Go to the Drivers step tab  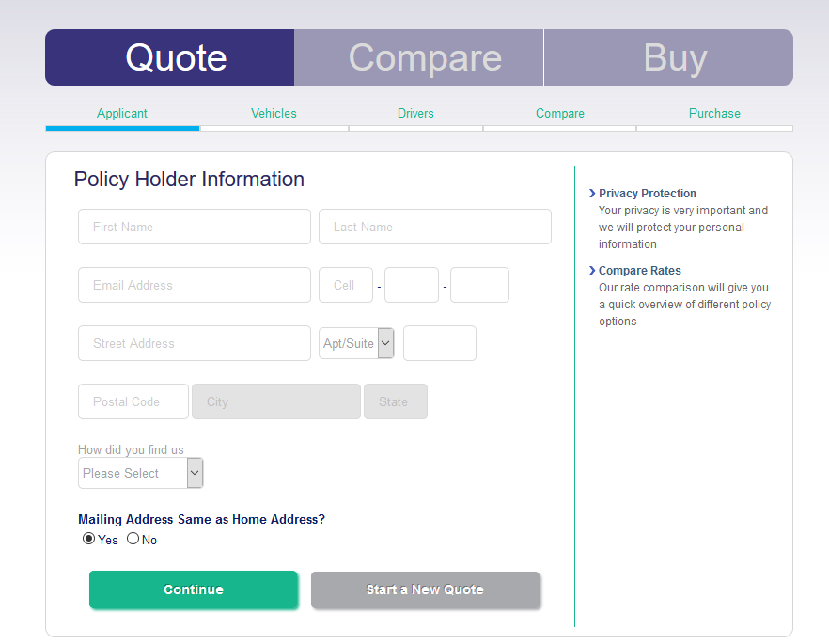tap(415, 114)
